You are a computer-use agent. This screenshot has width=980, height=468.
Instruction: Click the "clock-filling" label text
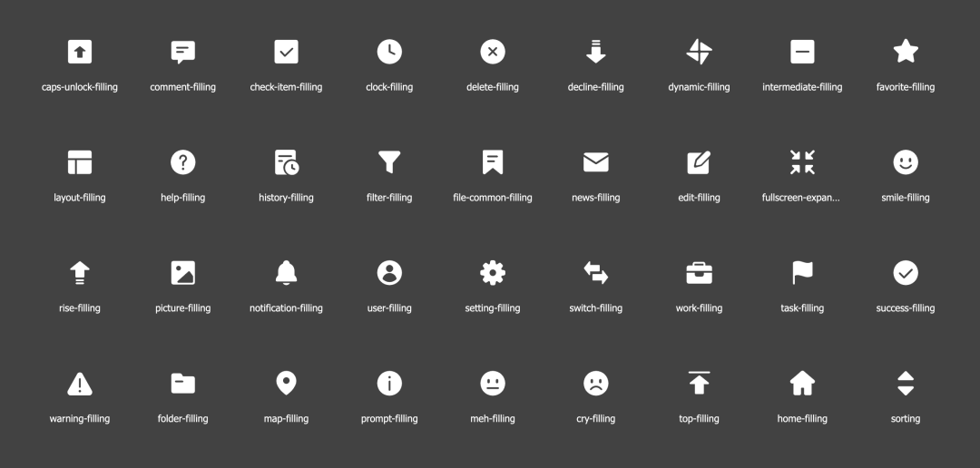(x=389, y=87)
